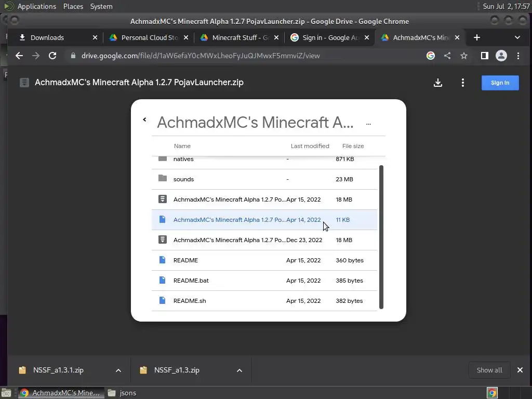Image resolution: width=532 pixels, height=399 pixels.
Task: Click the address bar URL
Action: (x=201, y=56)
